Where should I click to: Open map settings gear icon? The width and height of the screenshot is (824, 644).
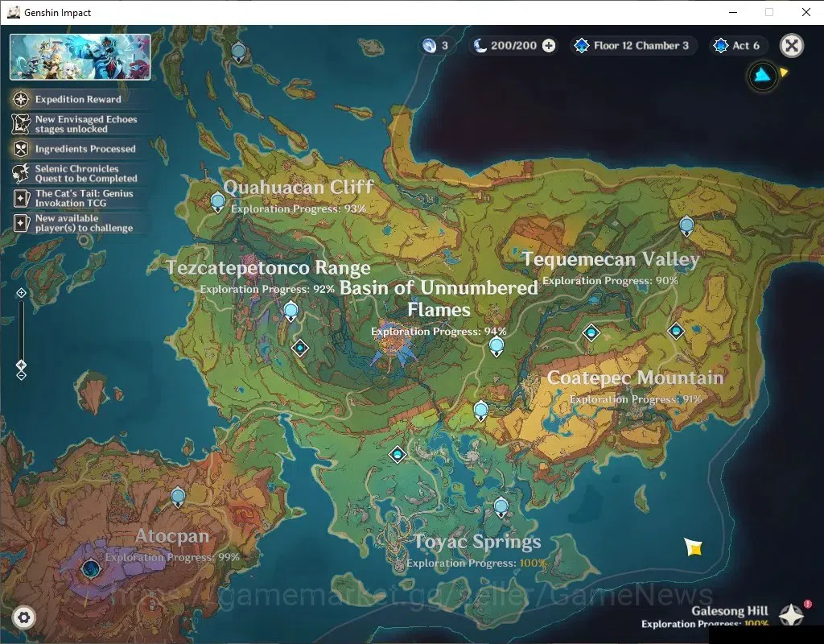[x=23, y=617]
